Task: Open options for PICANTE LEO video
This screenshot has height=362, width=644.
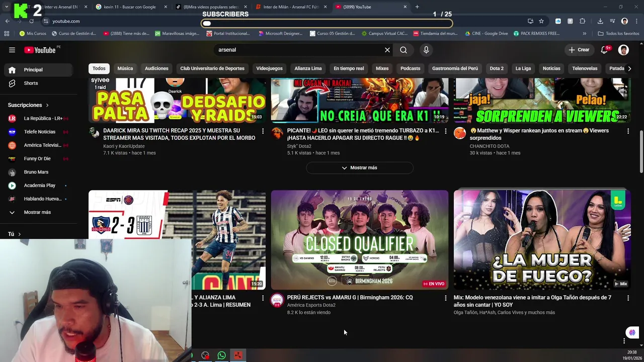Action: pos(445,131)
